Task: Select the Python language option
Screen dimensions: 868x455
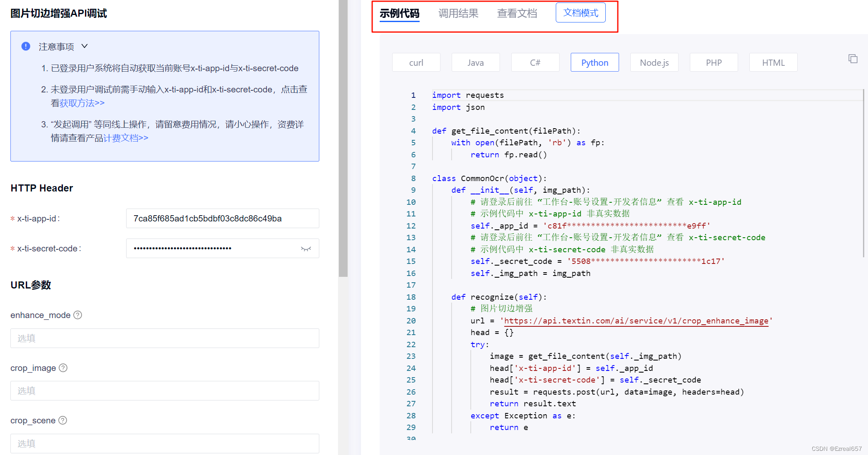Action: [x=594, y=62]
